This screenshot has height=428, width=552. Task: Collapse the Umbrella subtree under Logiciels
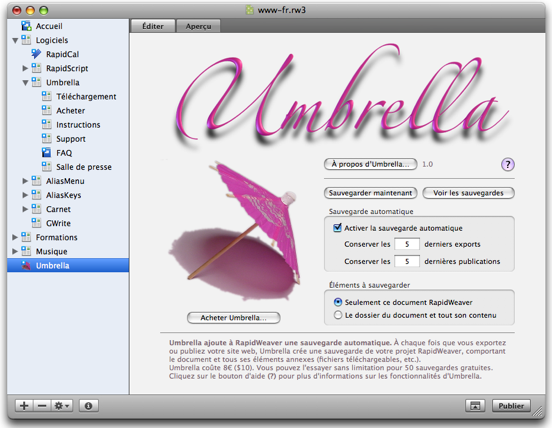(x=25, y=83)
